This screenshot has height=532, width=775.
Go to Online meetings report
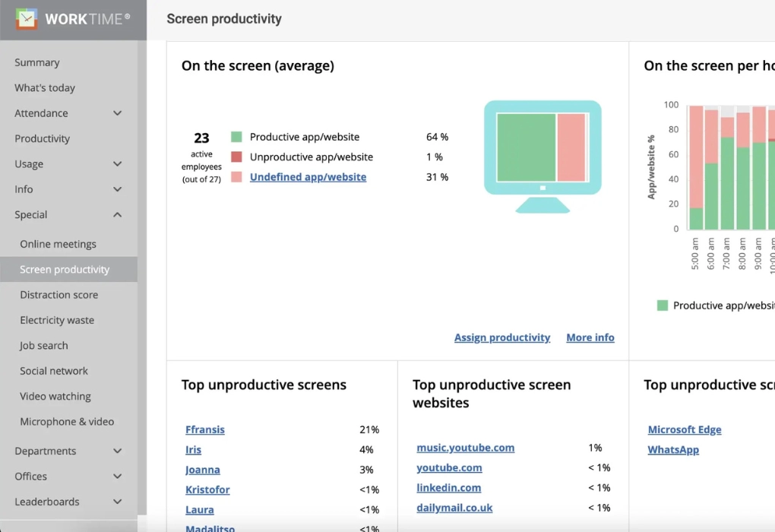coord(59,244)
